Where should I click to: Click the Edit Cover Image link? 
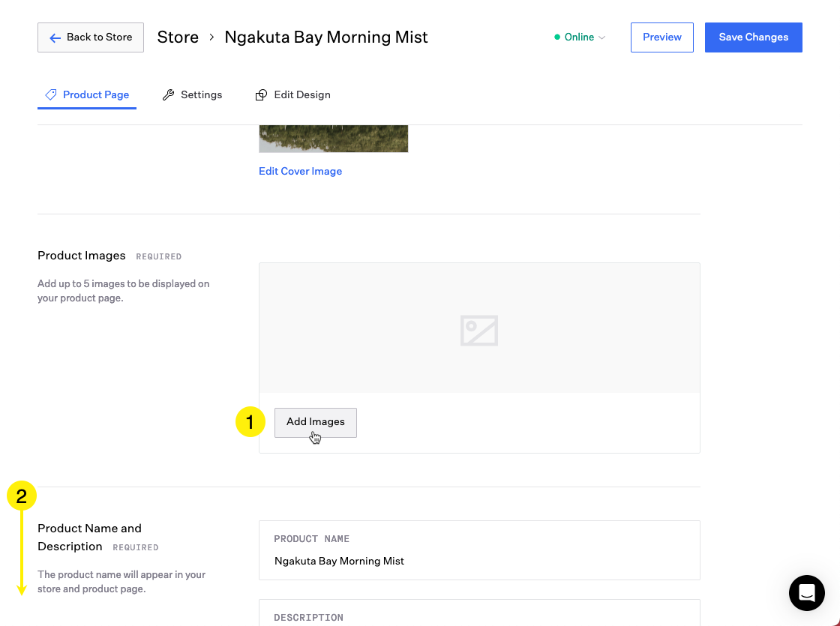click(300, 171)
